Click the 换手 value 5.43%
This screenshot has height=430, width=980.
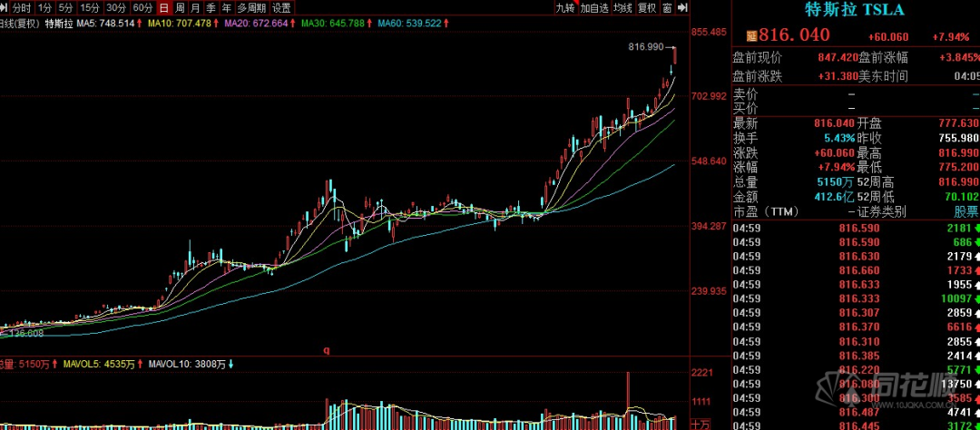click(x=838, y=139)
